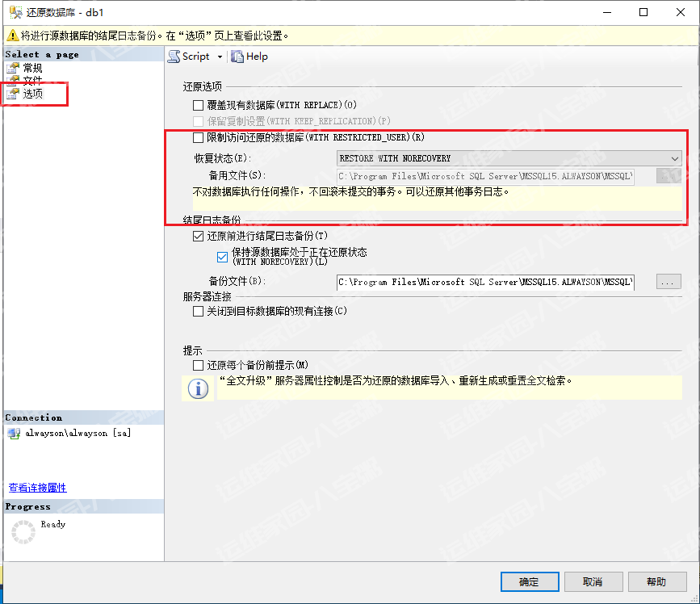The image size is (700, 604).
Task: Click the 确定 button
Action: coord(529,581)
